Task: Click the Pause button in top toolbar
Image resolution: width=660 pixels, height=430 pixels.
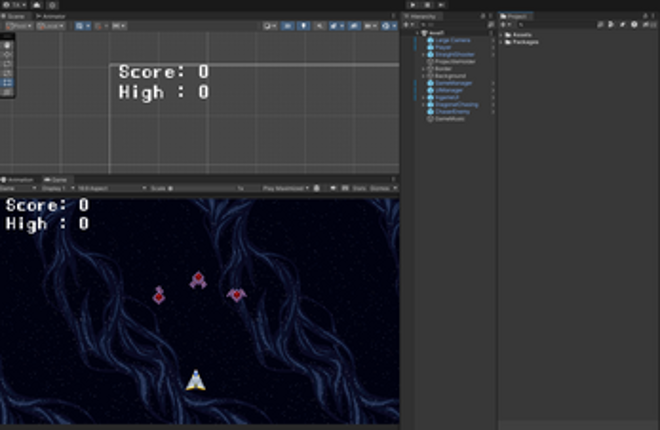Action: pyautogui.click(x=427, y=5)
